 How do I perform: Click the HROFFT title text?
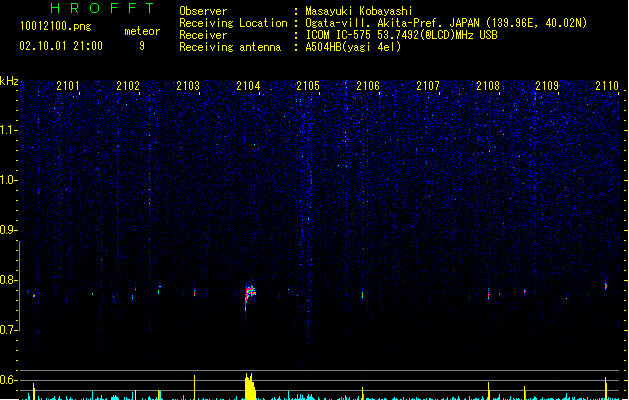click(103, 8)
